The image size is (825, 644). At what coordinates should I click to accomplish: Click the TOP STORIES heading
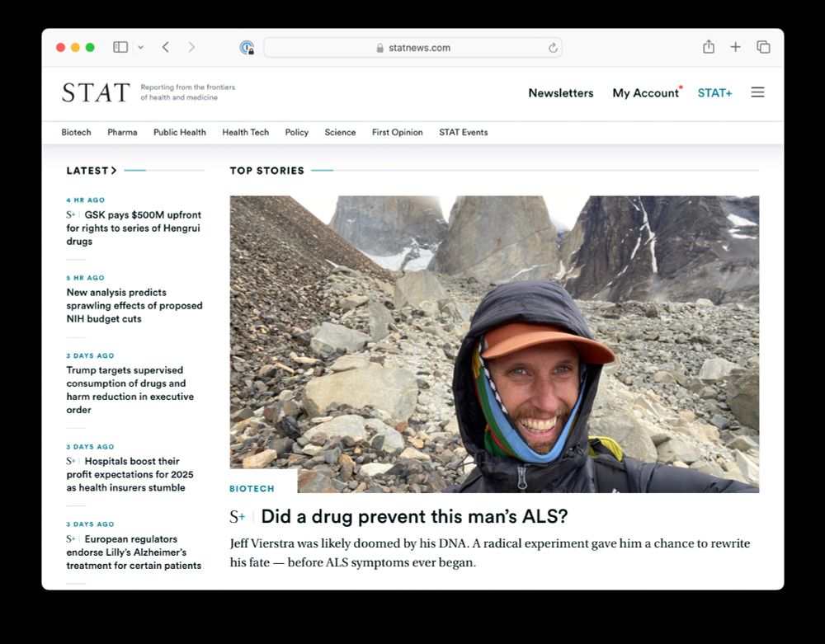[266, 171]
